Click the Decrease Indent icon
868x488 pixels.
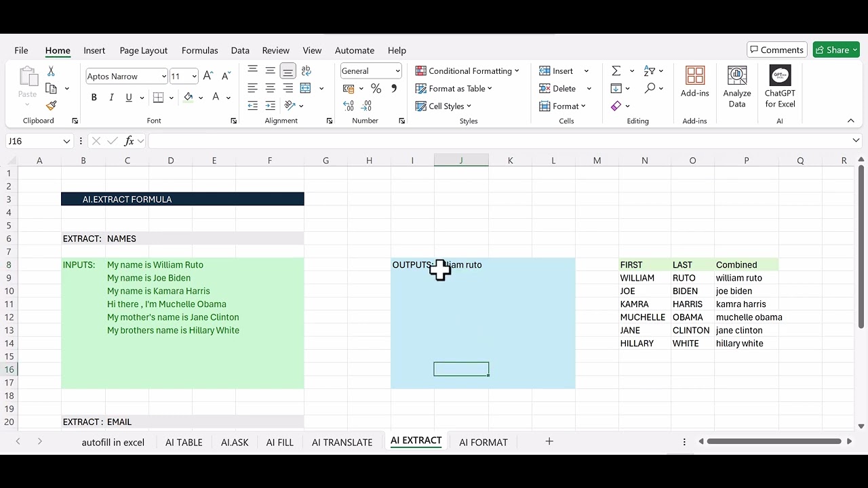(253, 106)
